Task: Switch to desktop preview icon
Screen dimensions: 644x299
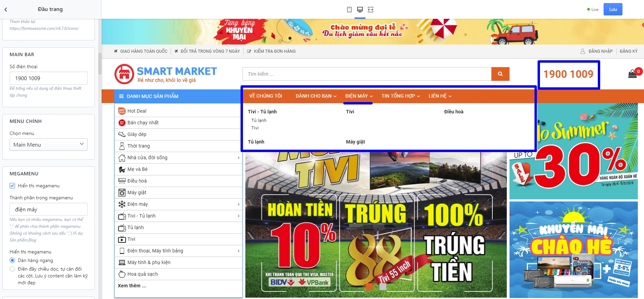Action: pos(360,10)
